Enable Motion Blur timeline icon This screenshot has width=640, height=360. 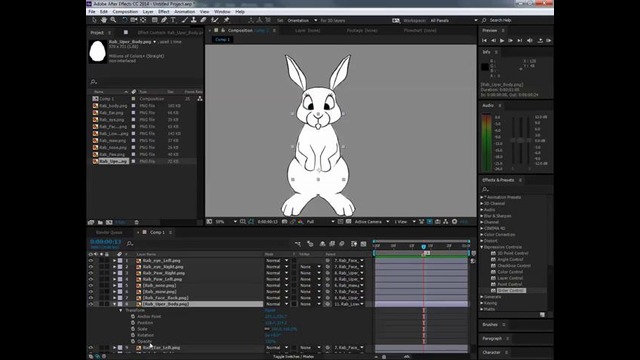click(342, 244)
